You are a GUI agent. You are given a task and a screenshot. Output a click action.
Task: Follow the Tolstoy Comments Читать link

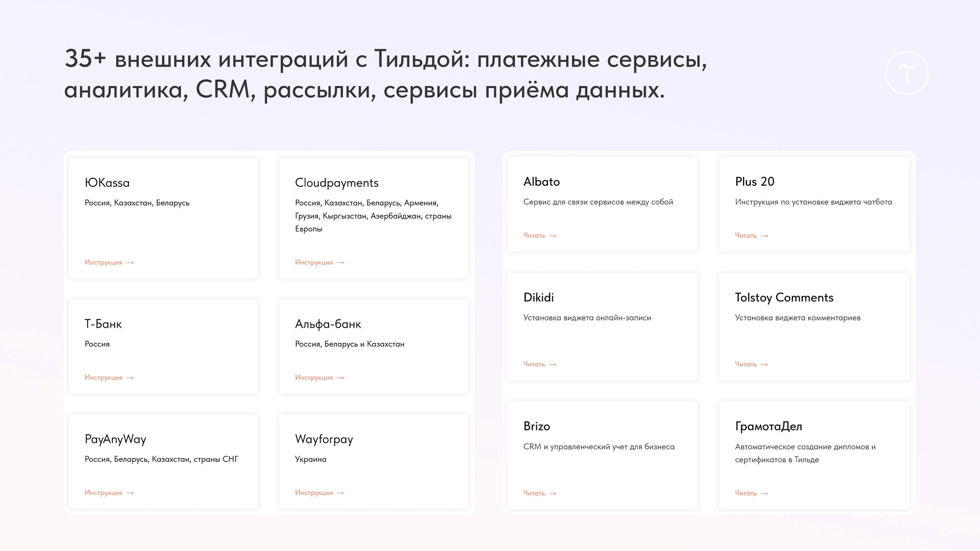(751, 364)
